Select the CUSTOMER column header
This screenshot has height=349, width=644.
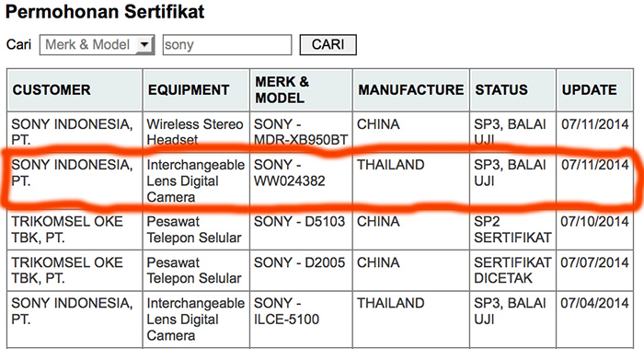(x=75, y=90)
